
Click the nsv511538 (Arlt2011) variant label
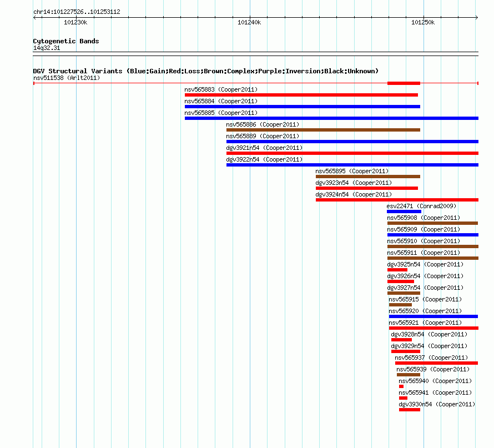(67, 78)
